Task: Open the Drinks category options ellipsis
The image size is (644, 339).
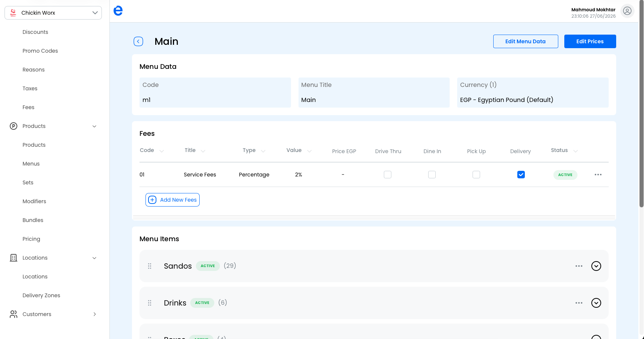Action: point(579,303)
